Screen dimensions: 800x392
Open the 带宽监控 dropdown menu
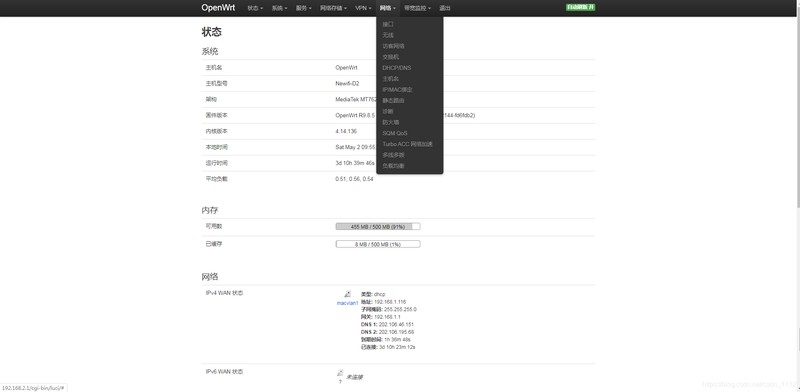417,8
